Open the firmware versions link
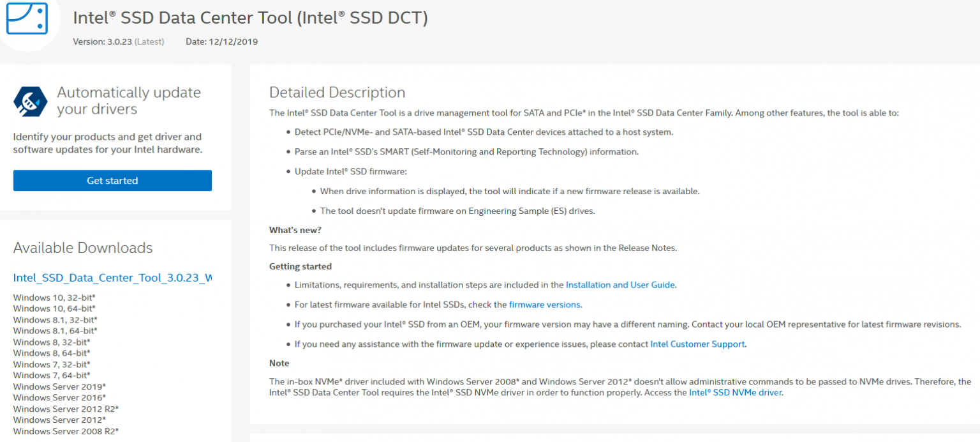The width and height of the screenshot is (980, 442). click(544, 304)
